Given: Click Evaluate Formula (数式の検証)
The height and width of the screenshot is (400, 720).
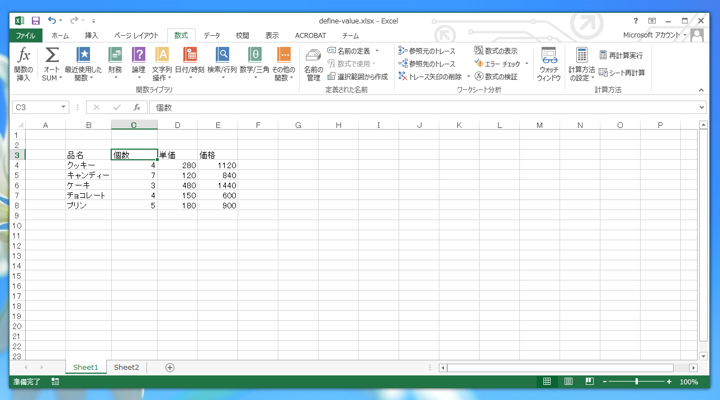Looking at the screenshot, I should pyautogui.click(x=496, y=77).
